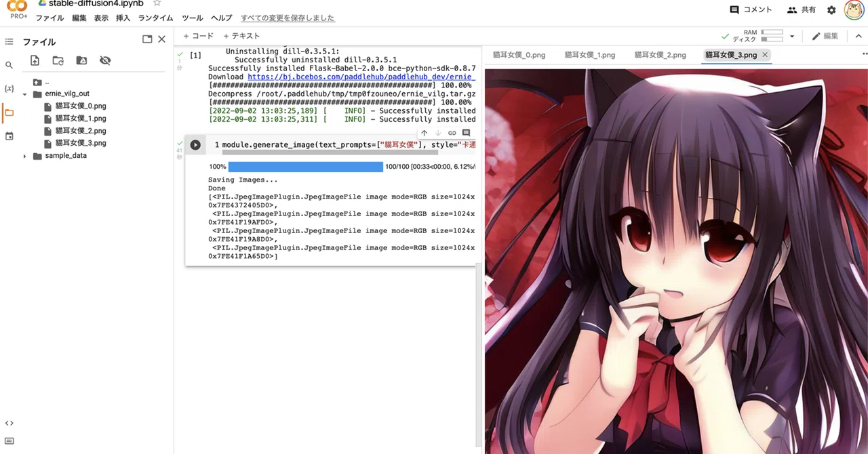This screenshot has width=868, height=454.
Task: Click the 'Saving Images...' output text
Action: [243, 180]
